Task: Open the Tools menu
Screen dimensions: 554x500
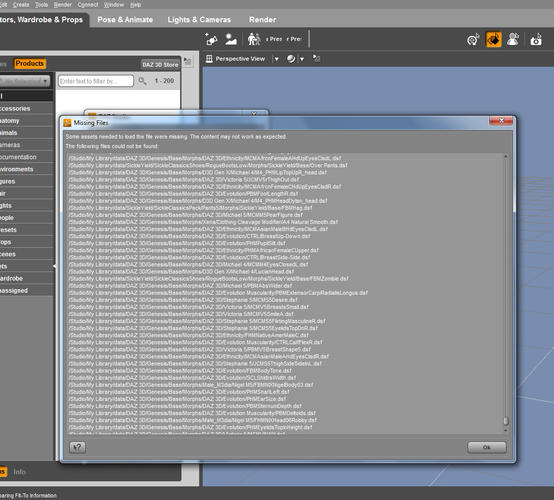Action: pos(41,5)
